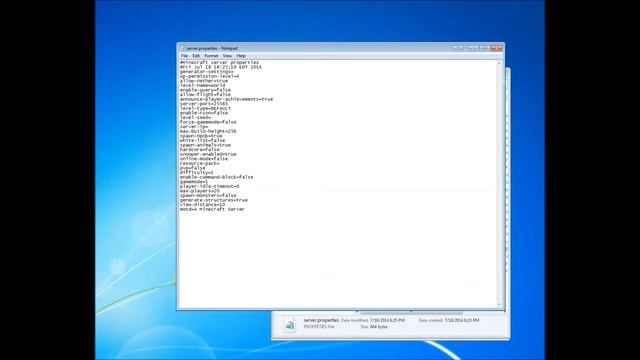Click the scroll-up arrow of Notepad's scrollbar
640x360 pixels.
point(499,63)
